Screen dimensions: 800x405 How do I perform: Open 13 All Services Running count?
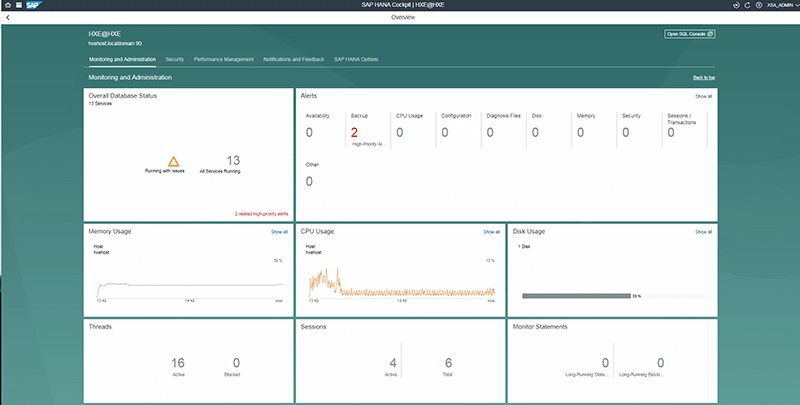click(x=233, y=161)
